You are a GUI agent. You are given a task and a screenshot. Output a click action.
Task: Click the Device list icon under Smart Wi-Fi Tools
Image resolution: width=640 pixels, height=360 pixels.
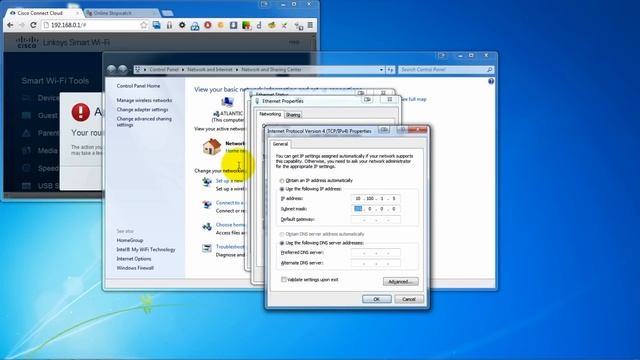point(27,98)
